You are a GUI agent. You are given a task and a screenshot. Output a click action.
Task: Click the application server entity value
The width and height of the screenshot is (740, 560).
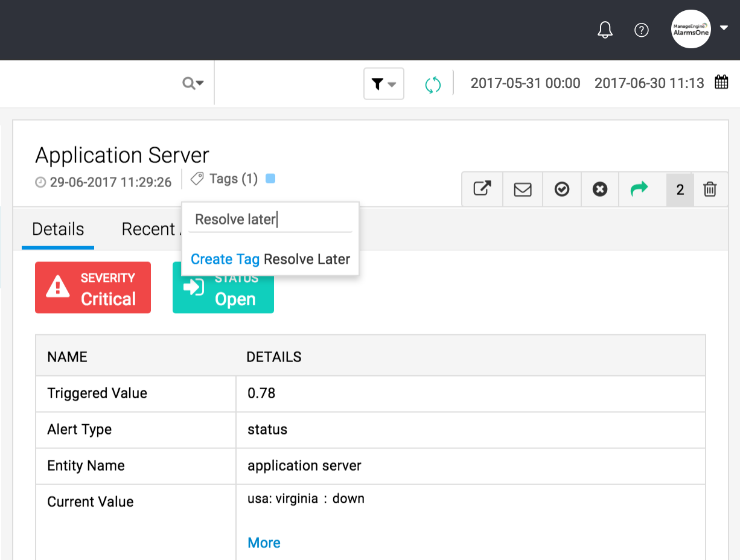pyautogui.click(x=304, y=466)
